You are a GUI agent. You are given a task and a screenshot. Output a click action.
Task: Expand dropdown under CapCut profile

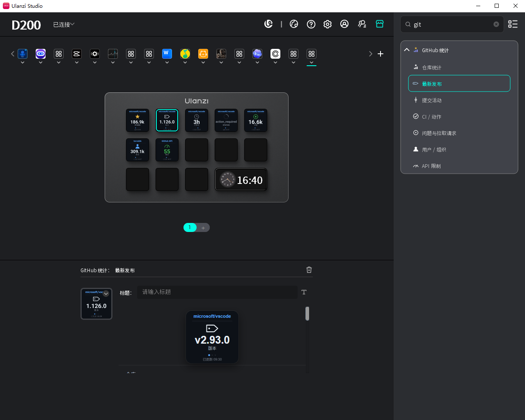pos(77,63)
